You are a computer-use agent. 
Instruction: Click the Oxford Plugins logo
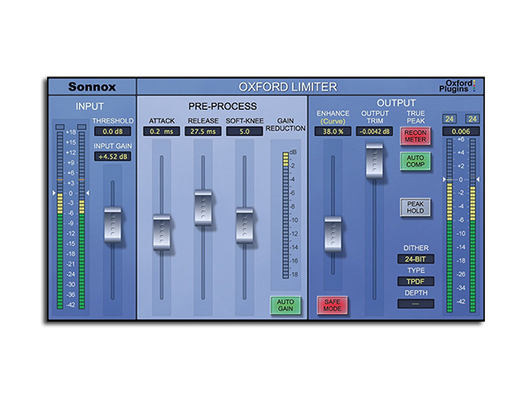click(x=458, y=86)
